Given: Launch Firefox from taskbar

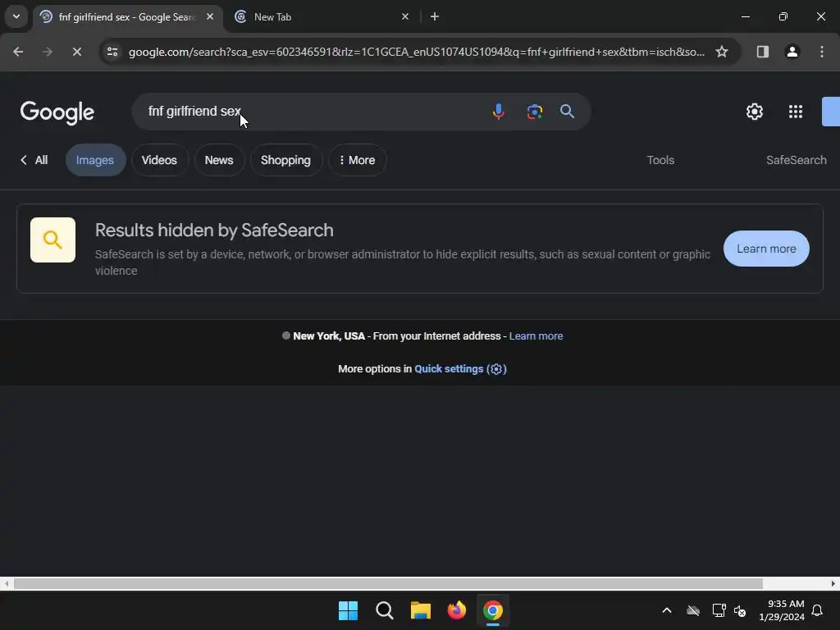Looking at the screenshot, I should tap(456, 610).
